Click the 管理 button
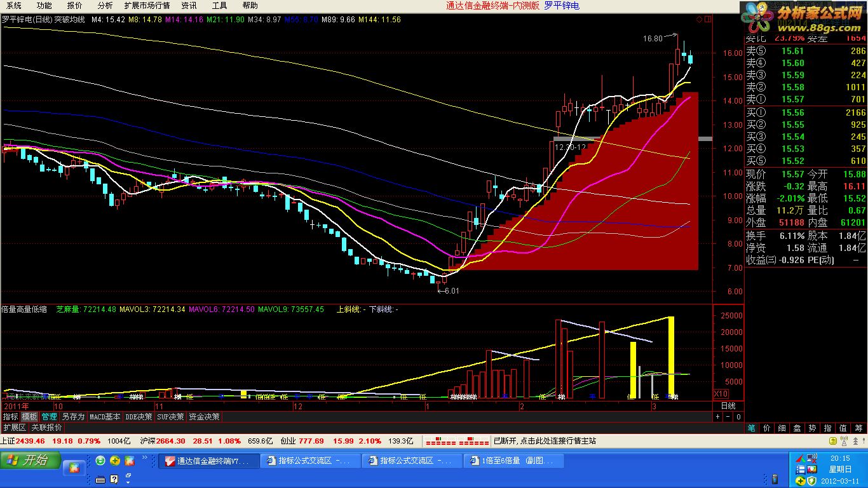 [49, 417]
